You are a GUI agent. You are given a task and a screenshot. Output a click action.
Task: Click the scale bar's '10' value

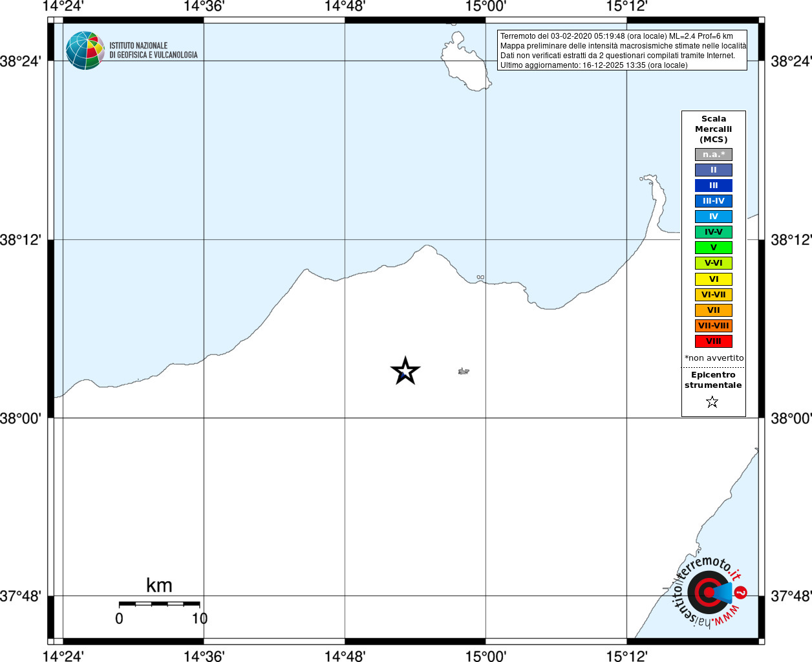pyautogui.click(x=200, y=619)
